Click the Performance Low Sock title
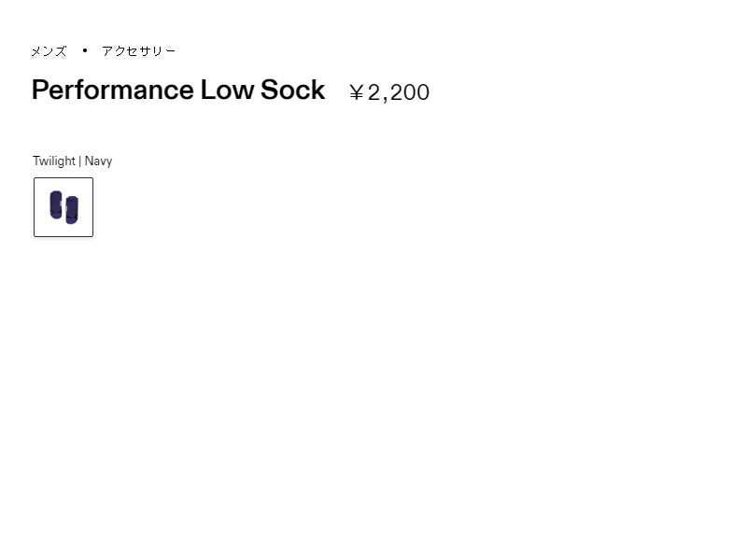Screen dimensions: 747x560 point(177,91)
